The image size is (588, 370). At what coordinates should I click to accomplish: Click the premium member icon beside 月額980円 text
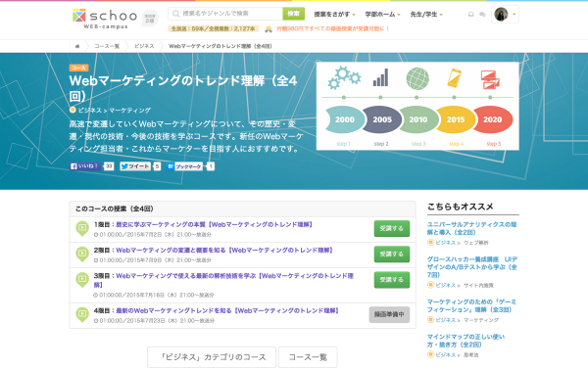269,28
